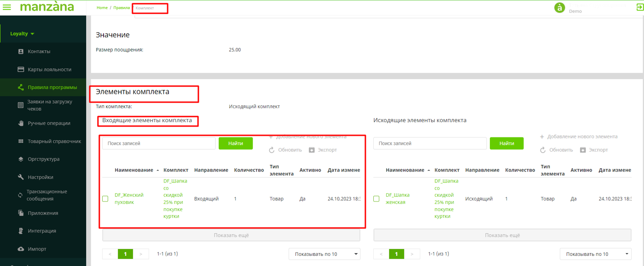This screenshot has width=644, height=266.
Task: Open Оргструктура in sidebar menu
Action: pyautogui.click(x=43, y=159)
